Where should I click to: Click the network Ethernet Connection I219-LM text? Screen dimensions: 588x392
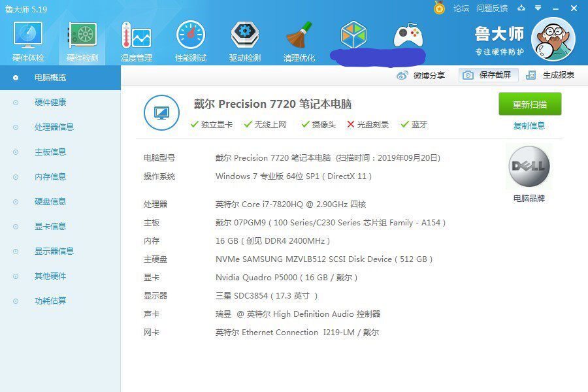point(297,333)
